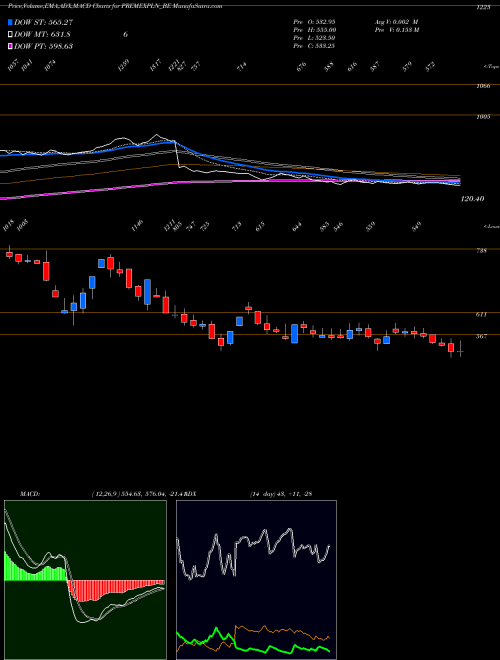Click the 120.40 value label
Viewport: 500px width, 660px height.
click(473, 198)
